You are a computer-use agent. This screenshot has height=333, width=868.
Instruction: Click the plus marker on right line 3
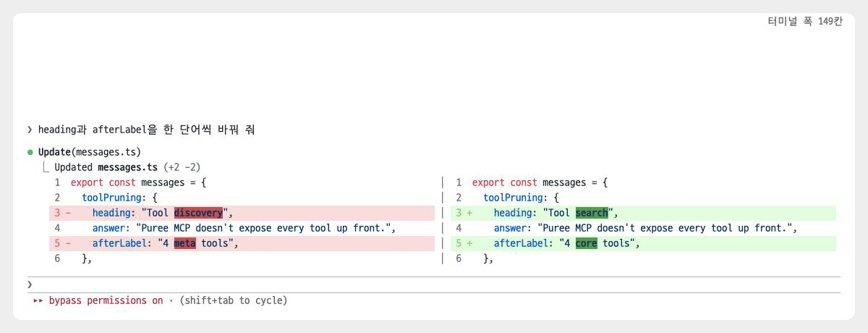pyautogui.click(x=469, y=213)
